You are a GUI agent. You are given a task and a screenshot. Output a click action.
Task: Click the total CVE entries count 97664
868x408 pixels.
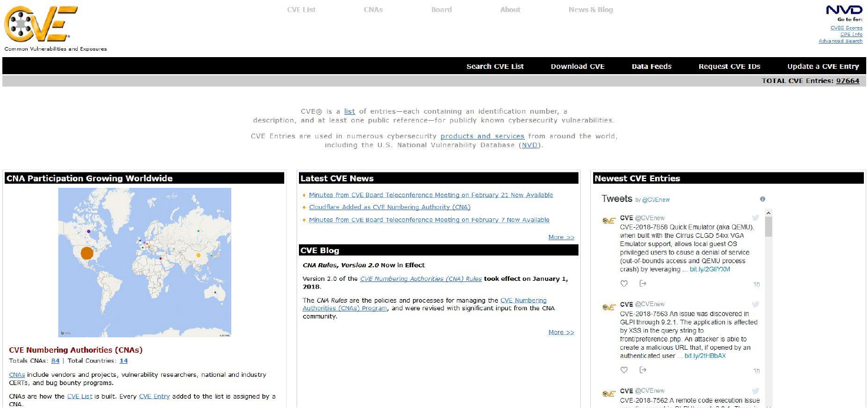click(x=847, y=81)
